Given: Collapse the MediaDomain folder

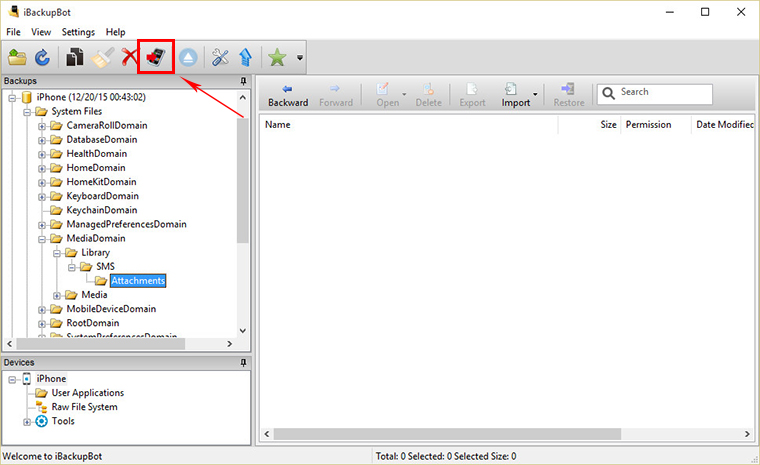Looking at the screenshot, I should click(42, 239).
